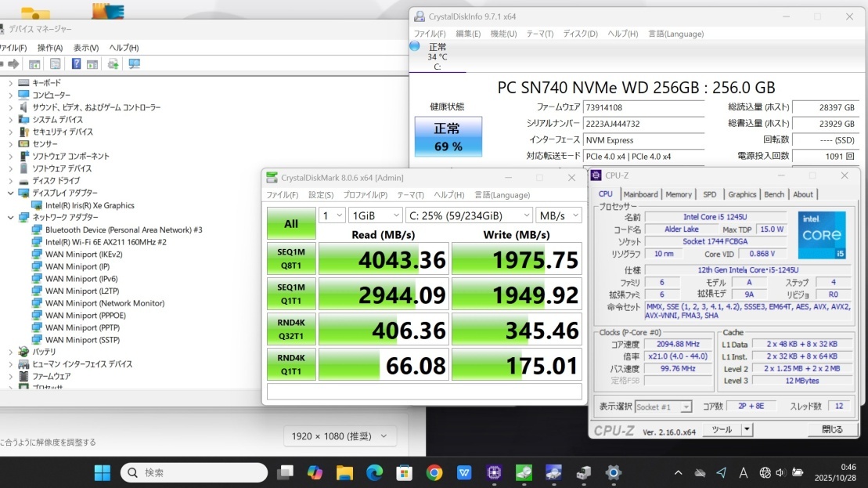Click the help icon in Device Manager toolbar

tap(77, 64)
